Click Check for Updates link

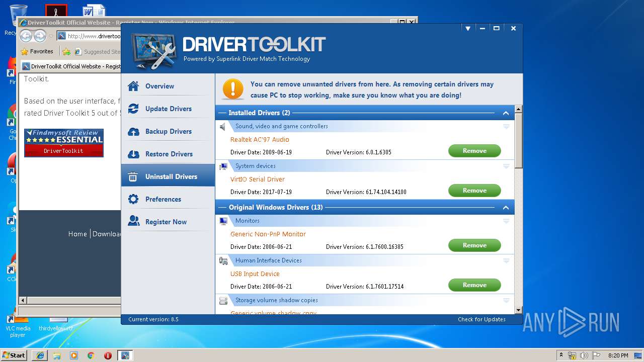click(481, 319)
